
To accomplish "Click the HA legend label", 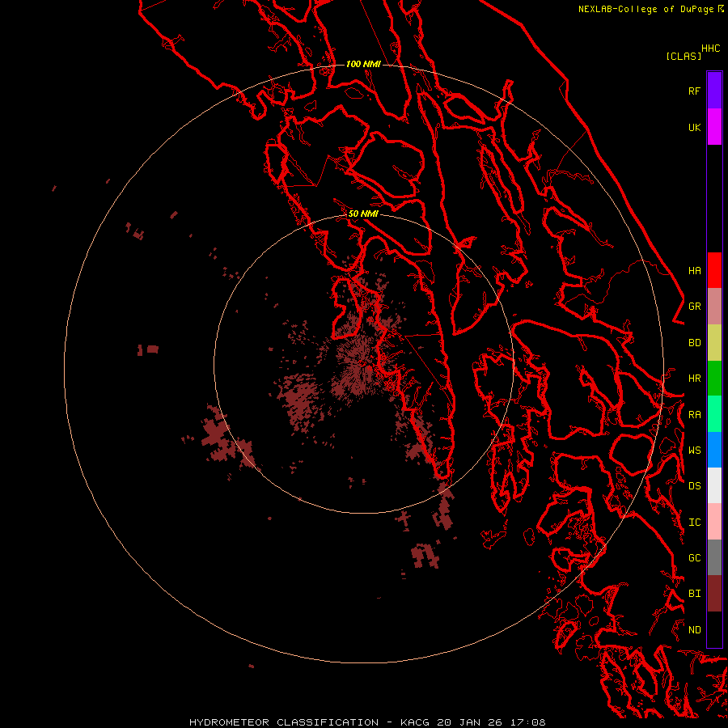I will click(x=695, y=270).
